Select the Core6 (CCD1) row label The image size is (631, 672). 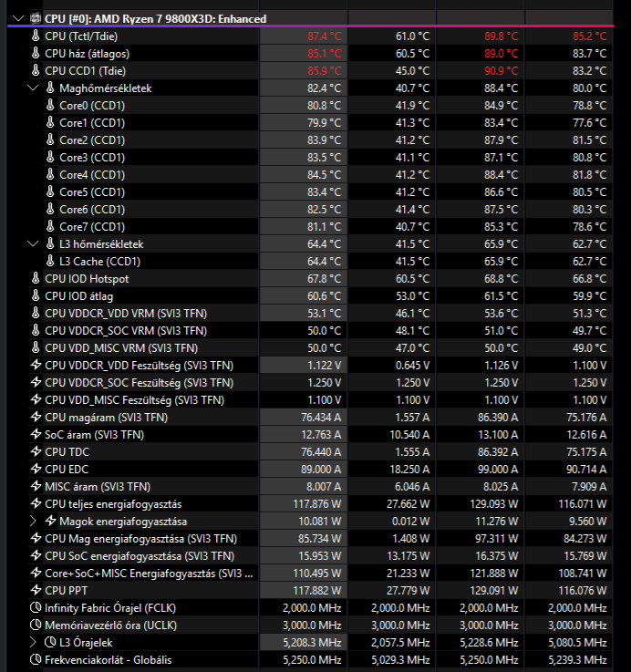tap(92, 210)
